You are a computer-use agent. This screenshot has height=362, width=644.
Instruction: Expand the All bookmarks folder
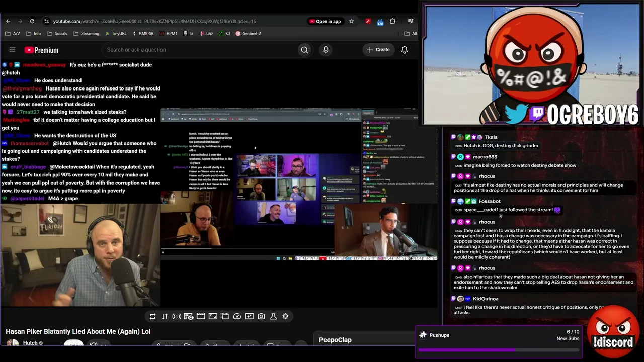tap(411, 34)
